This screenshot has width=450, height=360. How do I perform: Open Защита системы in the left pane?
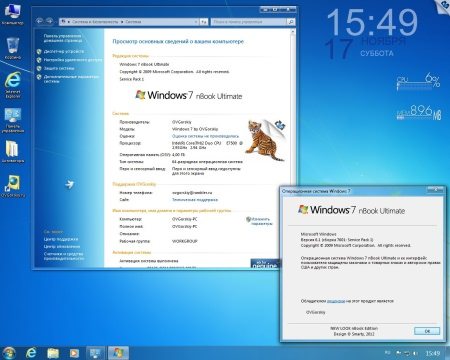[x=59, y=68]
